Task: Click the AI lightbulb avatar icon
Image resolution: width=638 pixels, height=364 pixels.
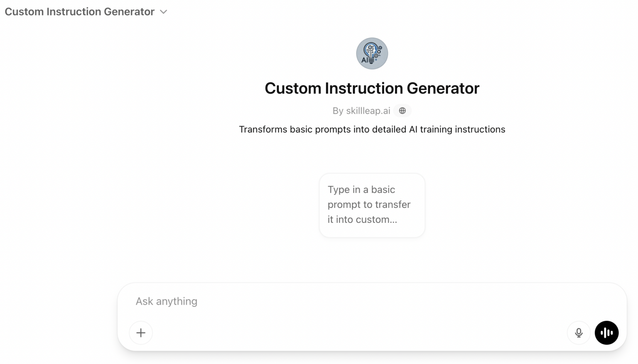Action: (x=372, y=54)
